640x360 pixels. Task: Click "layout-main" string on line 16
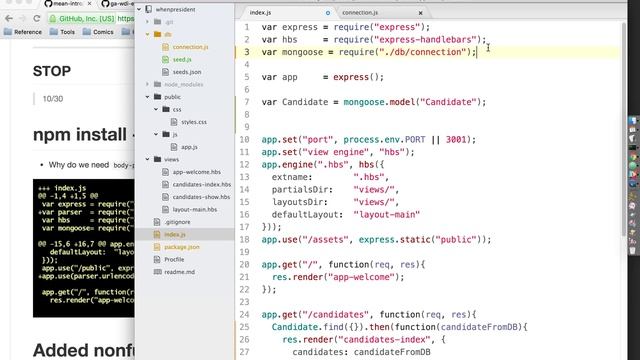coord(387,215)
